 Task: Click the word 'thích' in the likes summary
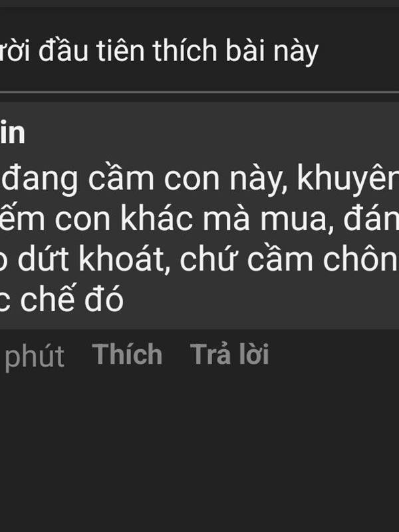(185, 52)
